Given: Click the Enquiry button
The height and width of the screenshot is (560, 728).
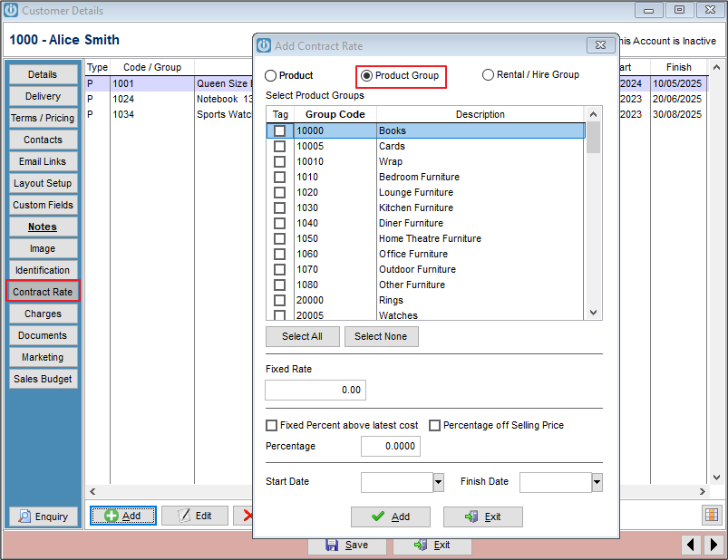Looking at the screenshot, I should (x=44, y=517).
